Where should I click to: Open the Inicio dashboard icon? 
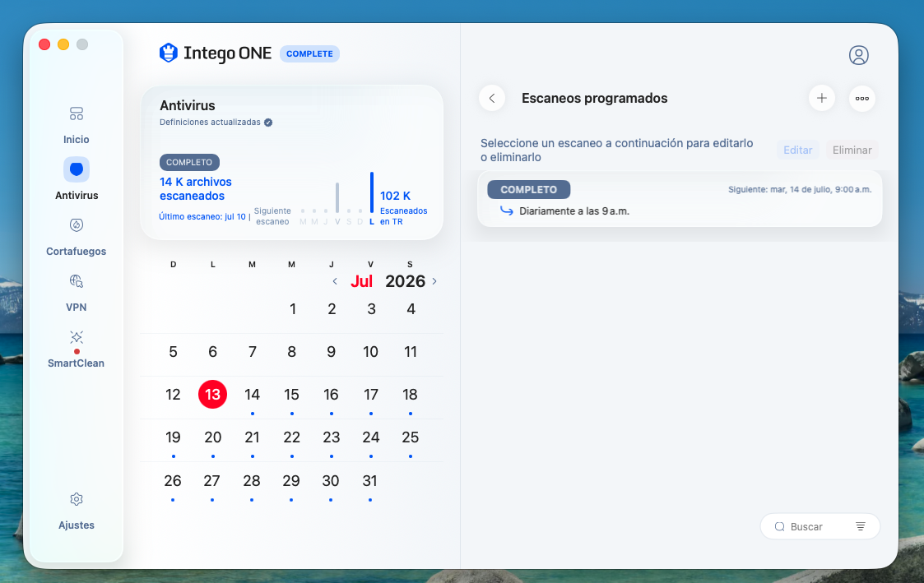[76, 113]
